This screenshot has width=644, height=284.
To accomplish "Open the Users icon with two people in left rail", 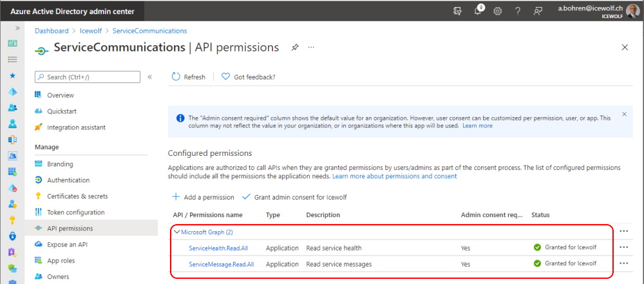I will [x=13, y=108].
